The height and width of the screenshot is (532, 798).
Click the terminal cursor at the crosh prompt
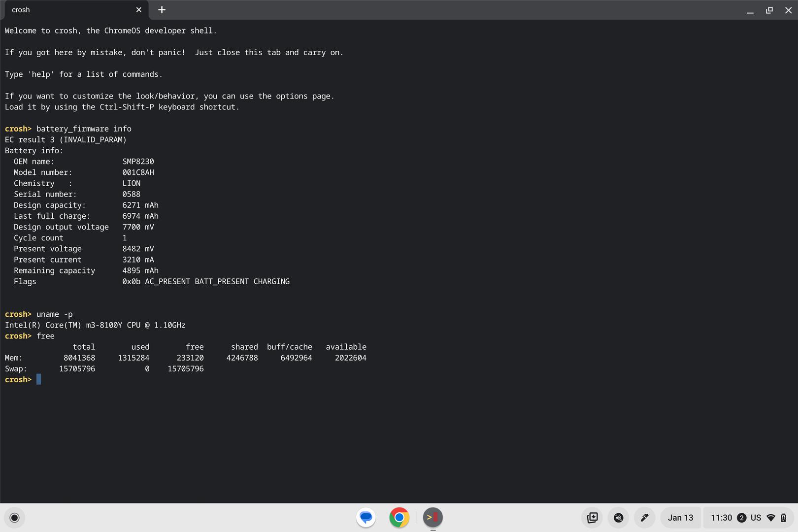coord(39,379)
